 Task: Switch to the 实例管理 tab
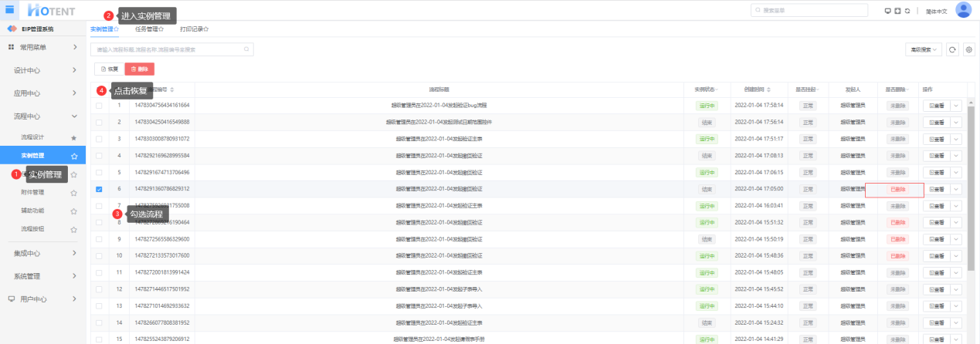pos(101,29)
